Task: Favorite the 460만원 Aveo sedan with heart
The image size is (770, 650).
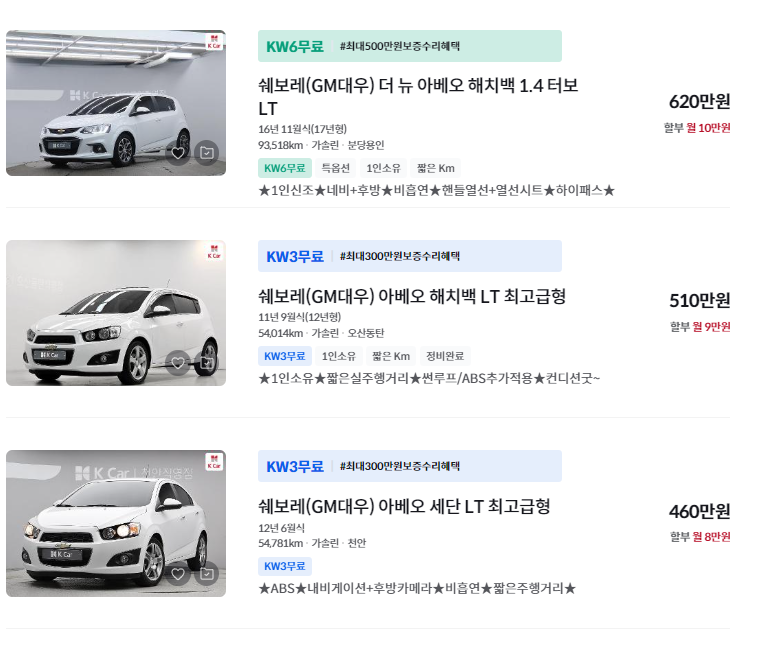Action: pos(178,573)
